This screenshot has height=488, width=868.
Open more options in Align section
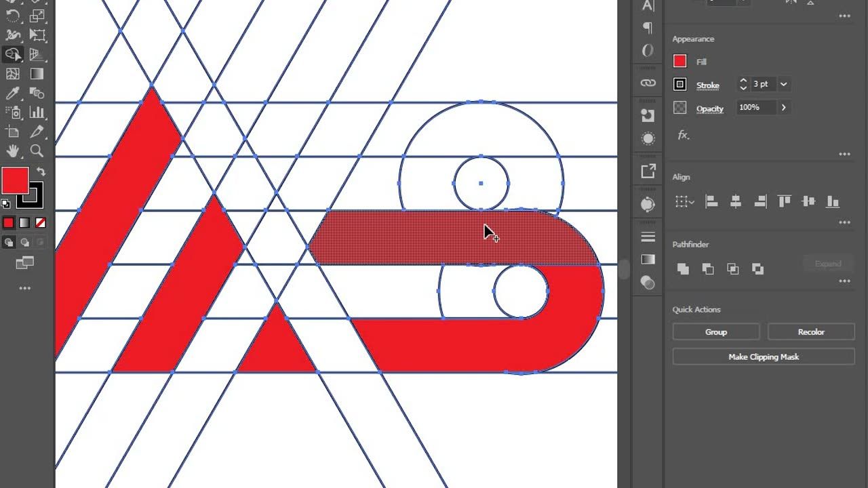[x=844, y=222]
